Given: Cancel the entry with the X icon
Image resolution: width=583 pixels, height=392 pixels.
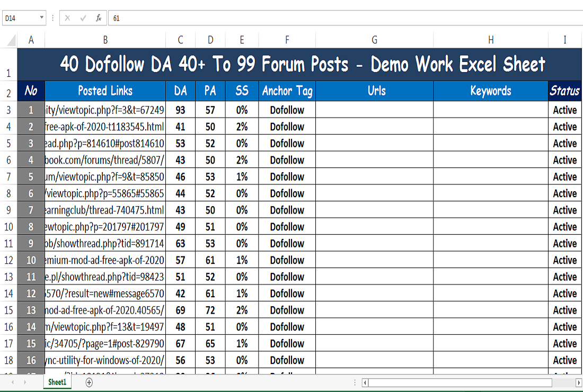Looking at the screenshot, I should [67, 17].
